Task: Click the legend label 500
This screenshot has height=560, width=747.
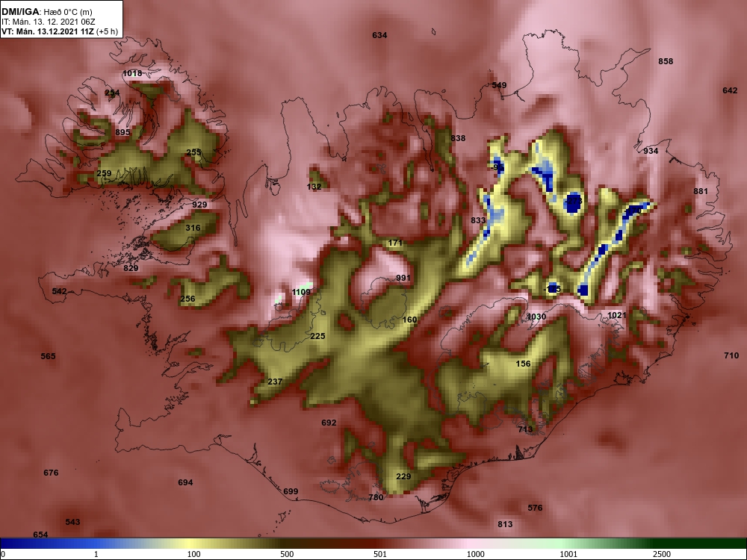Action: point(287,554)
